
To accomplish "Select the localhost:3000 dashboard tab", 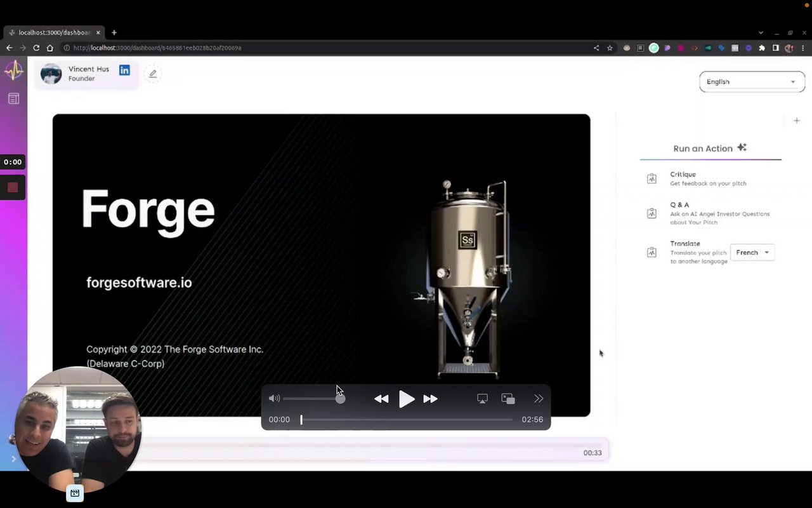I will [x=54, y=32].
